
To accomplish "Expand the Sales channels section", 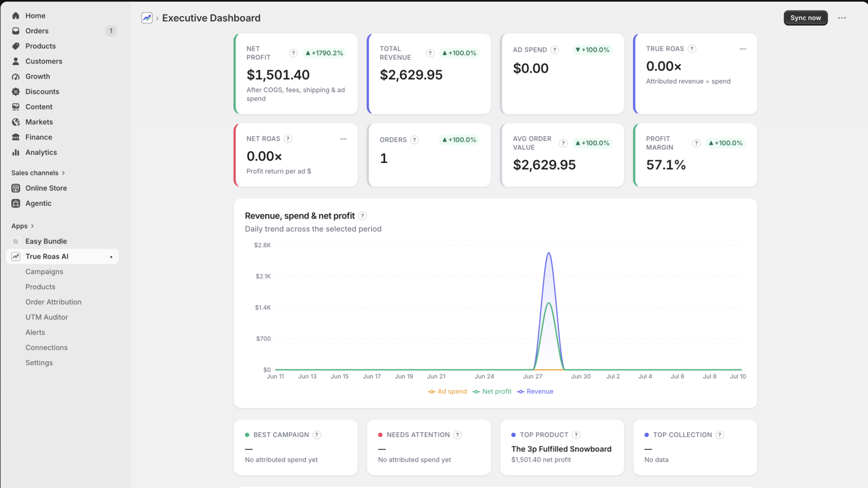I will (38, 173).
